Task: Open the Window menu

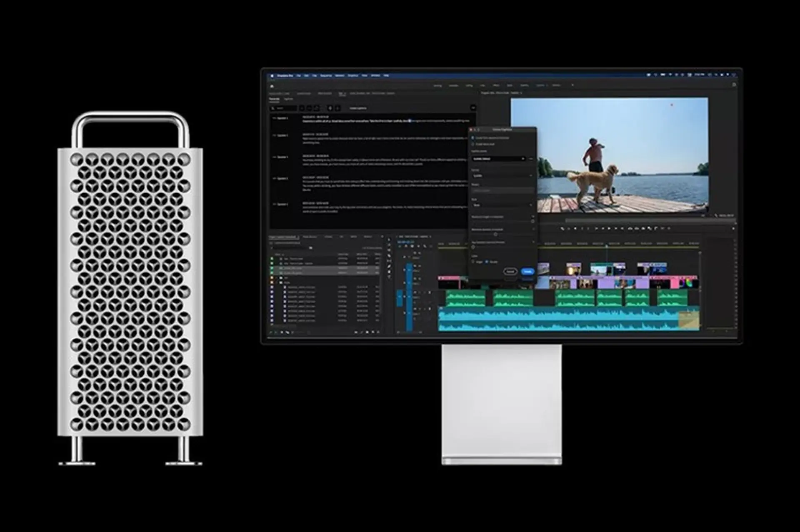Action: click(375, 75)
